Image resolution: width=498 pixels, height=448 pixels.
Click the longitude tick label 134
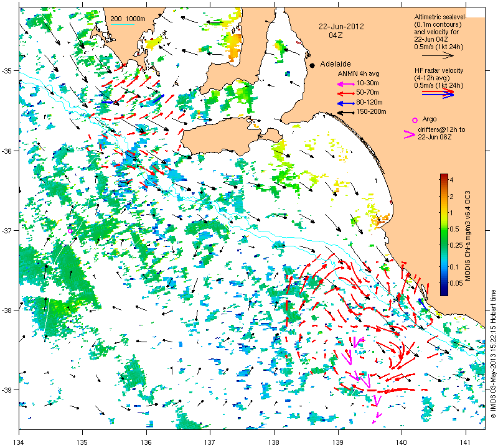(19, 442)
